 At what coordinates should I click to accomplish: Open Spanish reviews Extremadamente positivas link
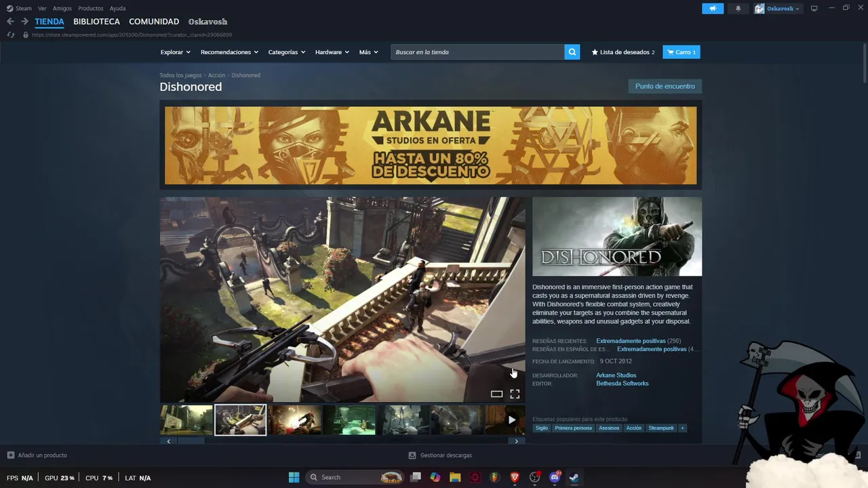coord(652,349)
